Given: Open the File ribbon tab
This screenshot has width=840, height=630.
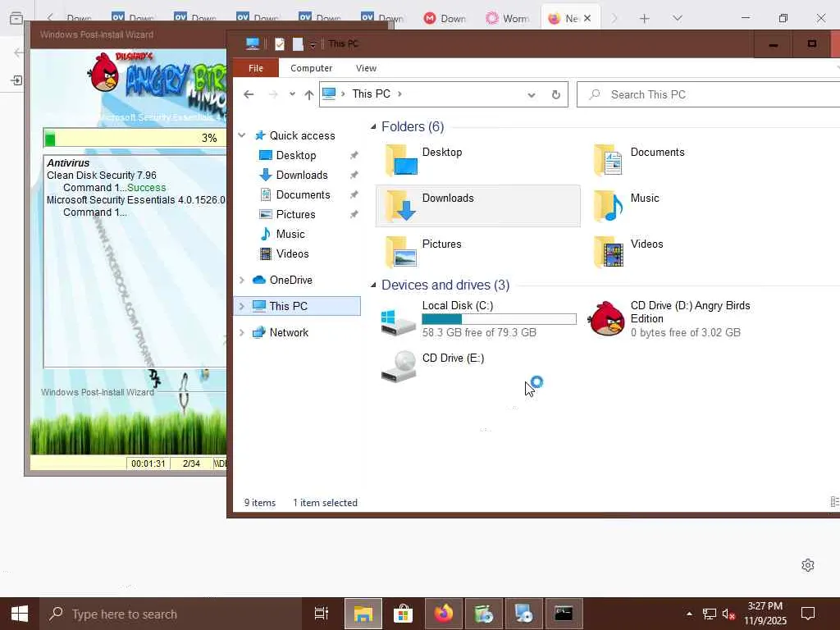Looking at the screenshot, I should (256, 68).
